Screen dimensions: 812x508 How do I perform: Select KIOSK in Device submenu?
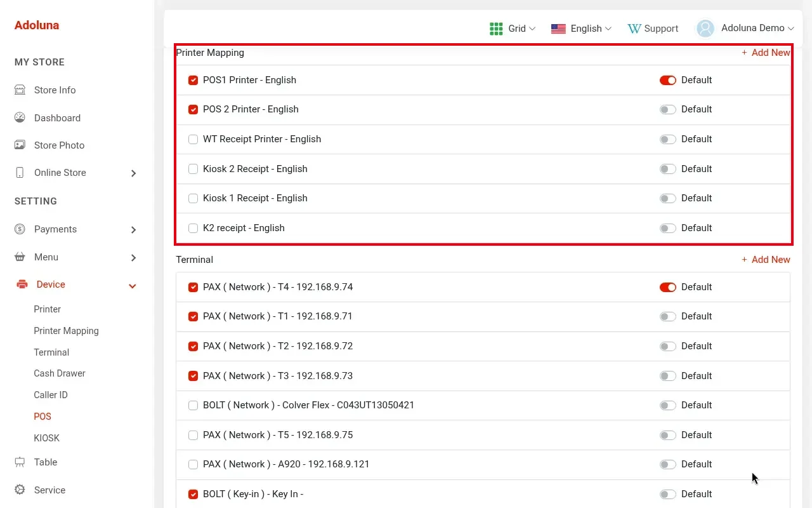pos(46,438)
